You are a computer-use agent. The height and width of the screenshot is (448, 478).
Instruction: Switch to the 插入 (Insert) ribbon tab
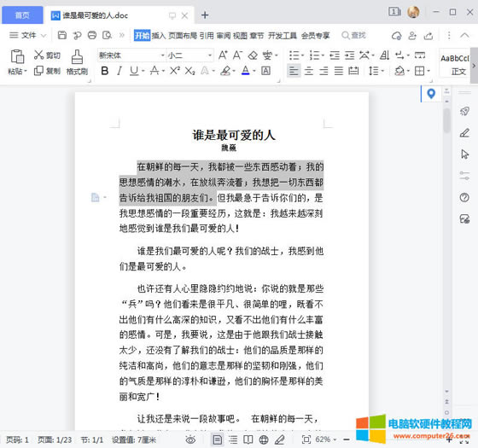tap(159, 36)
